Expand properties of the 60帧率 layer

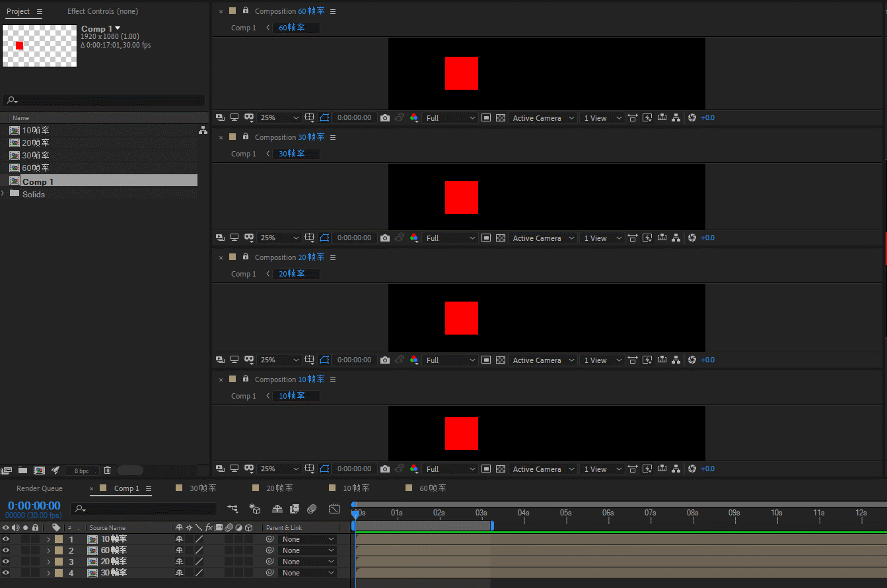48,550
